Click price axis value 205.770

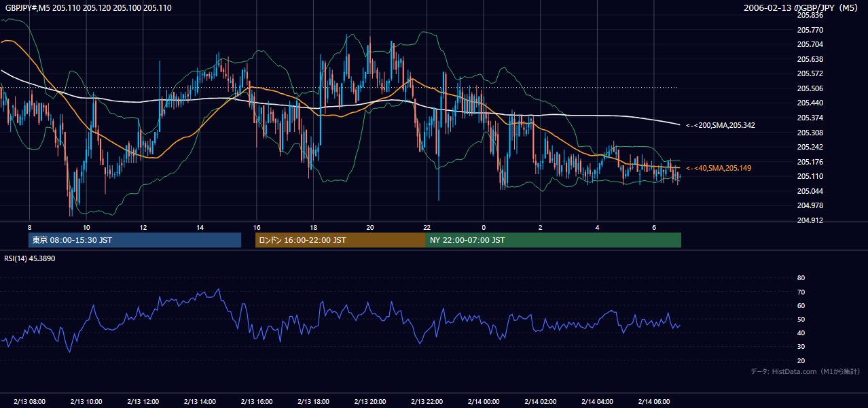(x=810, y=30)
